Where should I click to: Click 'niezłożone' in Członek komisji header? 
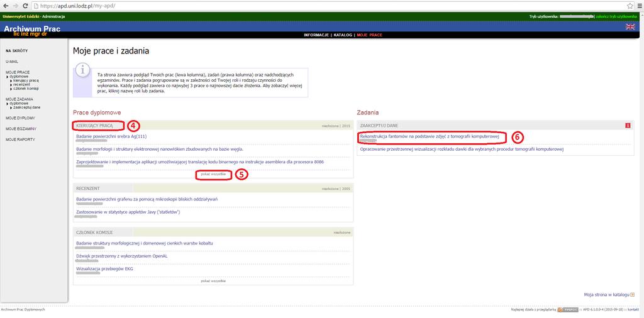(341, 233)
